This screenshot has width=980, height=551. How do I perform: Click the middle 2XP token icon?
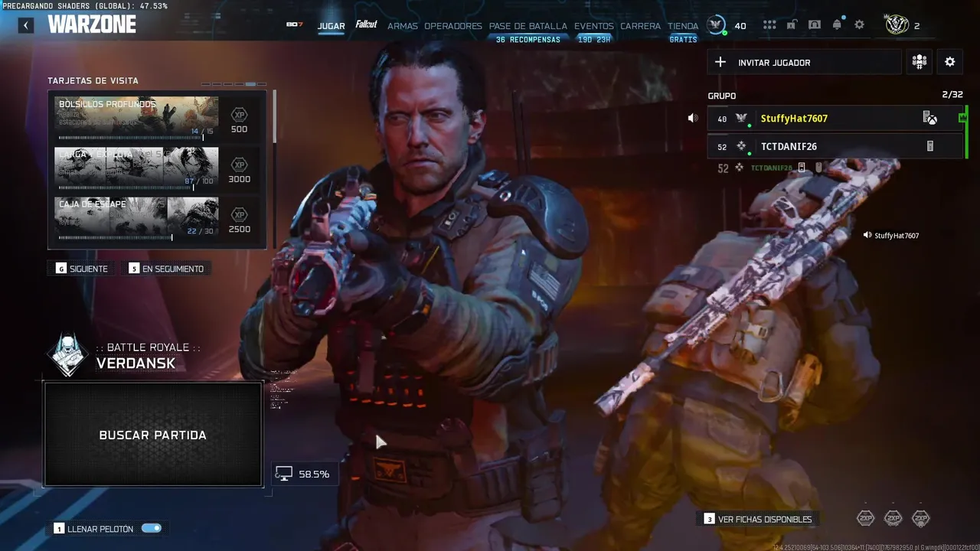(x=893, y=518)
